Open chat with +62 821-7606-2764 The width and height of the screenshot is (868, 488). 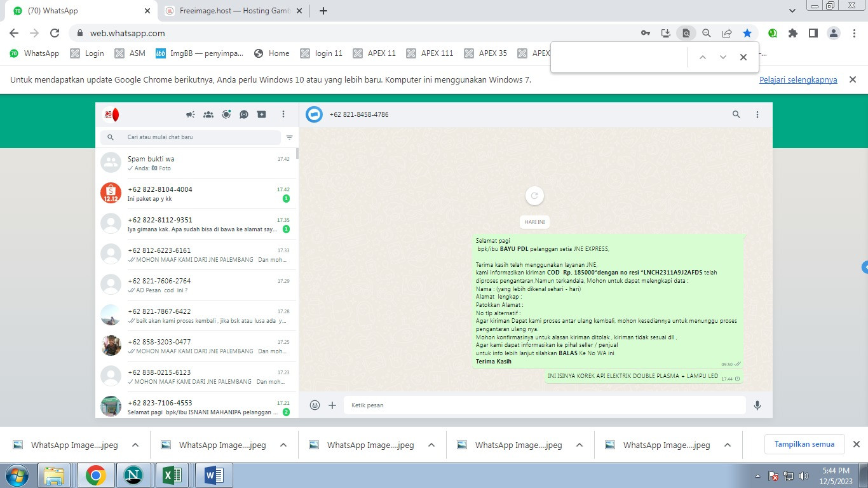coord(197,285)
